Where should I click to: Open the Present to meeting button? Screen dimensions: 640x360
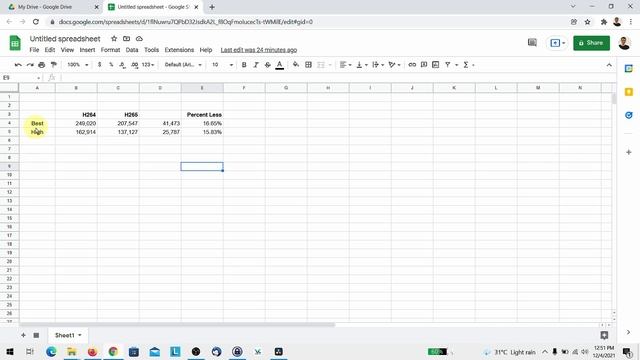[557, 43]
